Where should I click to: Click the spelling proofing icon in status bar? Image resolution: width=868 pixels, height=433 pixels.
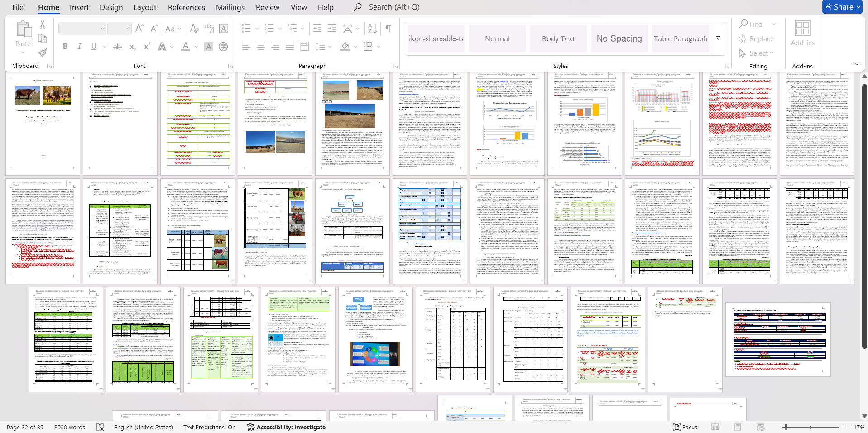click(100, 427)
